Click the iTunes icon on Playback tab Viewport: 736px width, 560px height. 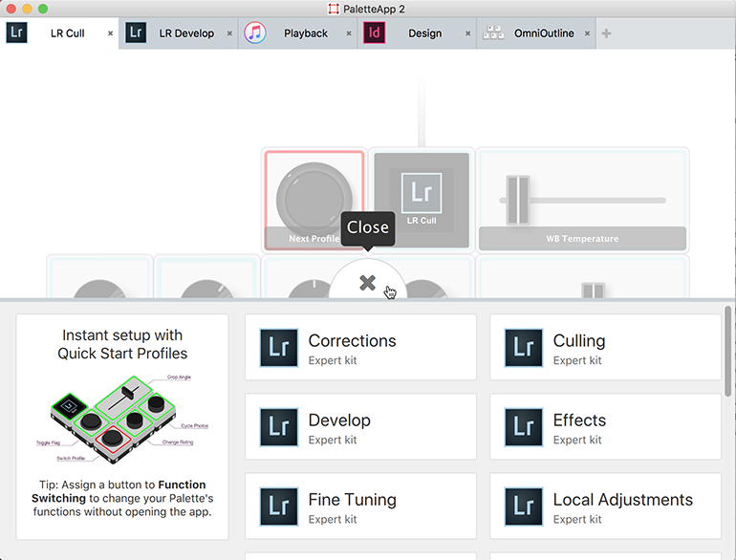[254, 33]
